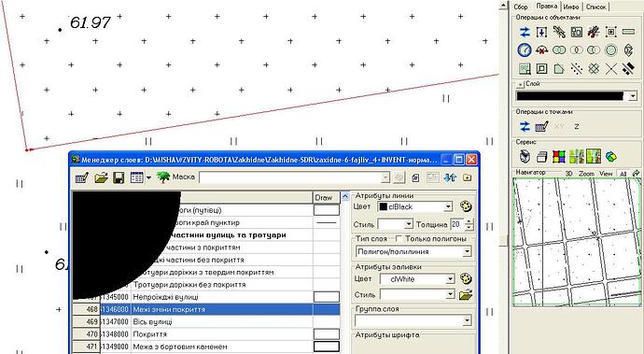
Task: Select the Межі зміни покриття layer row
Action: coord(206,309)
